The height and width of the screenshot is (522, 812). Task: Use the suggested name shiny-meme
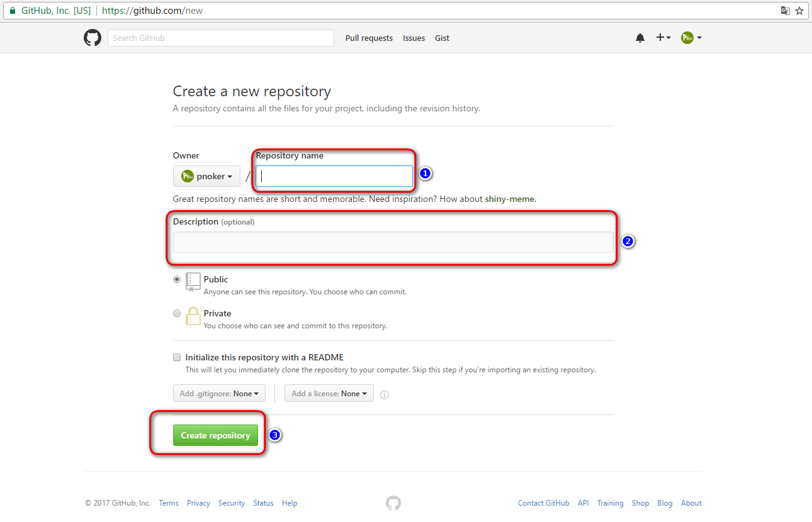coord(510,199)
